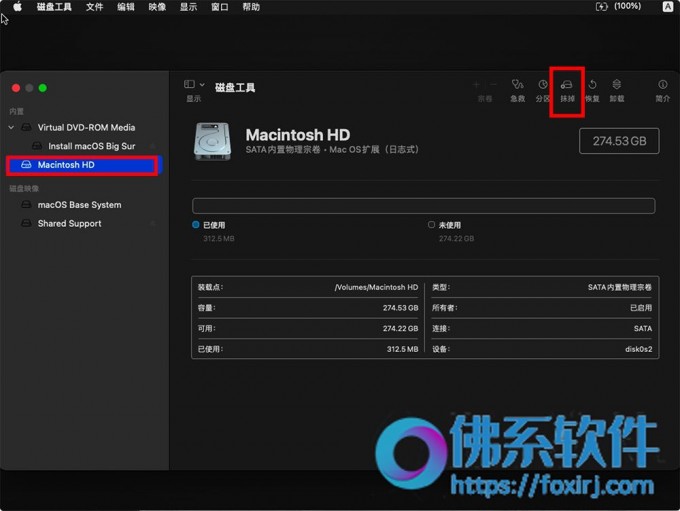The height and width of the screenshot is (511, 680).
Task: Click the add volume plus icon
Action: point(476,85)
